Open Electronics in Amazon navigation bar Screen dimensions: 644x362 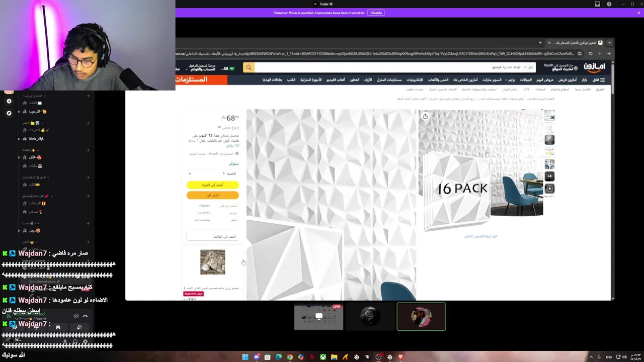point(415,80)
